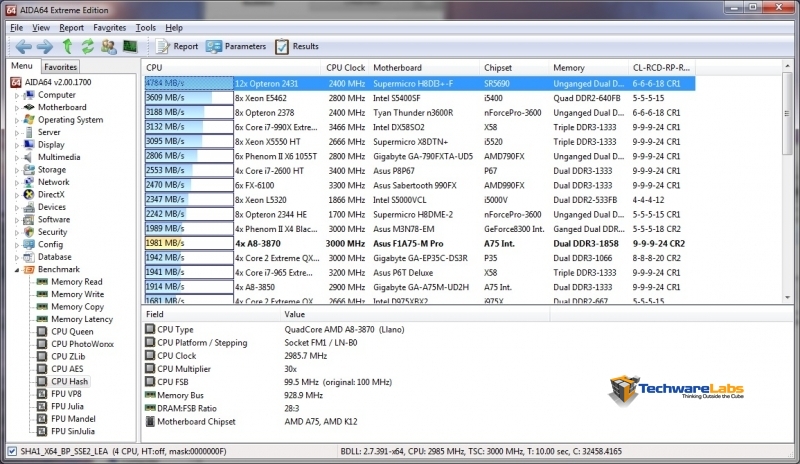Open the Help menu
This screenshot has height=464, width=800.
point(174,28)
